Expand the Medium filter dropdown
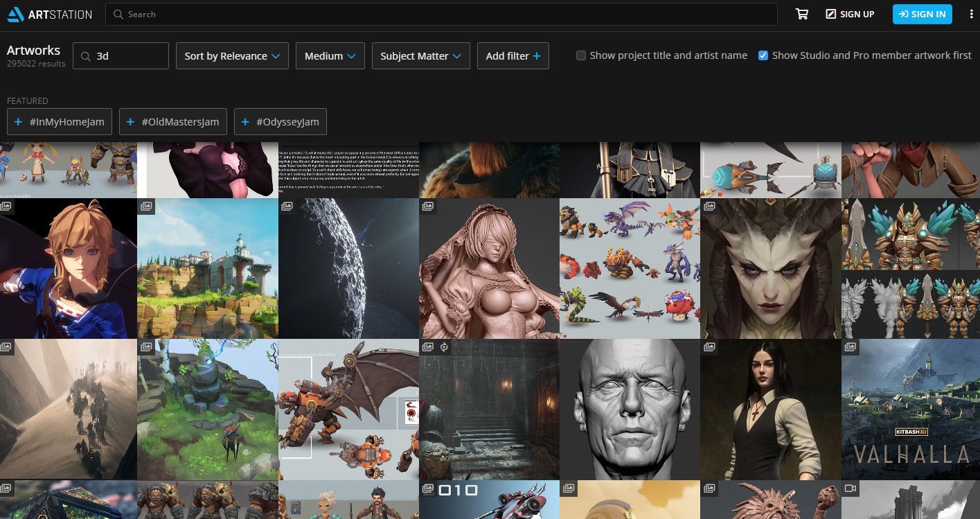The width and height of the screenshot is (980, 519). point(330,55)
